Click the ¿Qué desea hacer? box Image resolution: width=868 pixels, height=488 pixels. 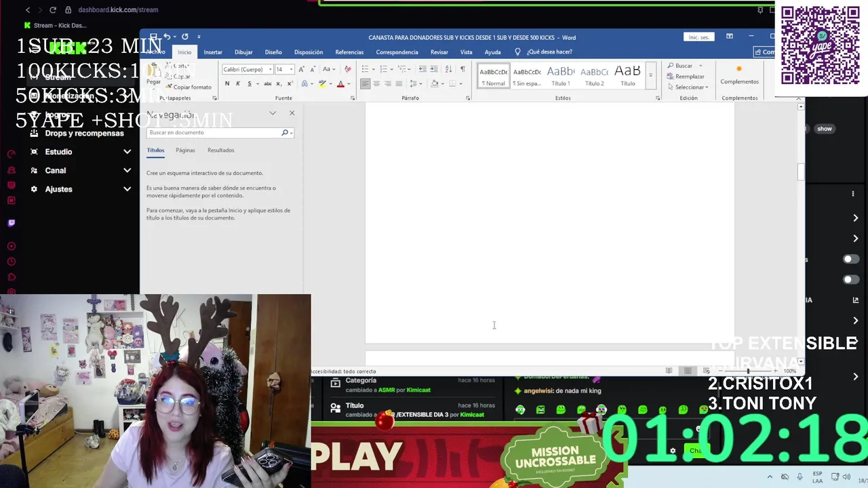click(x=549, y=52)
